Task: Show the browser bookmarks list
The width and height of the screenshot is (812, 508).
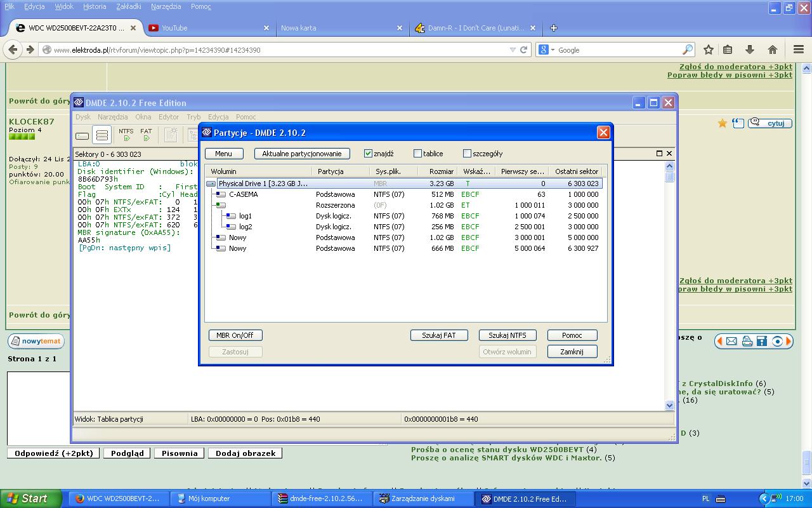Action: coord(728,50)
